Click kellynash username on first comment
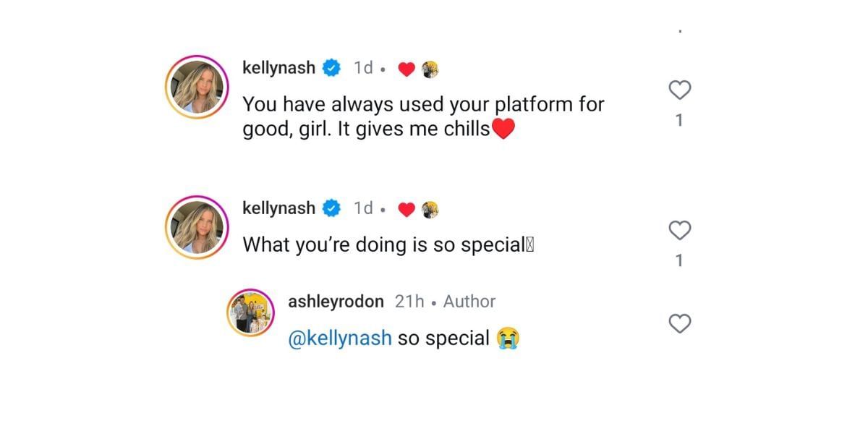This screenshot has height=434, width=868. (x=278, y=68)
